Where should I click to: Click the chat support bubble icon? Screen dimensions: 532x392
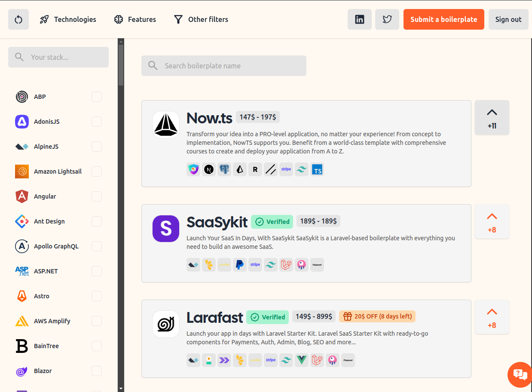pyautogui.click(x=520, y=374)
